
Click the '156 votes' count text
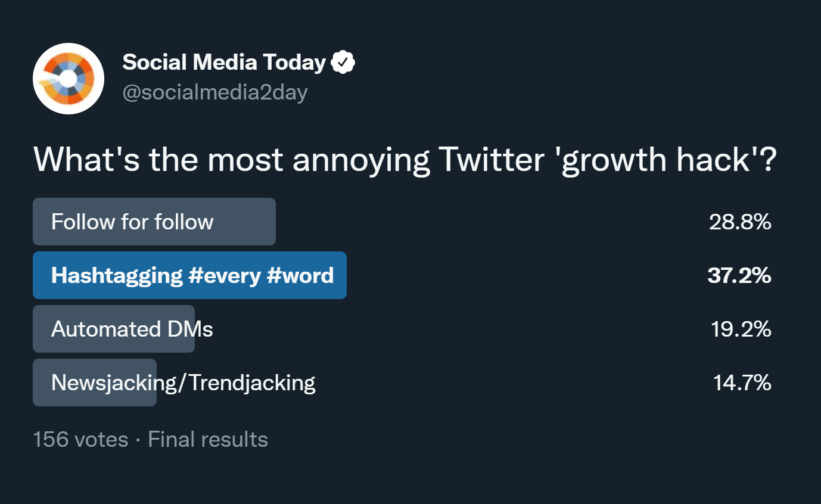coord(80,440)
